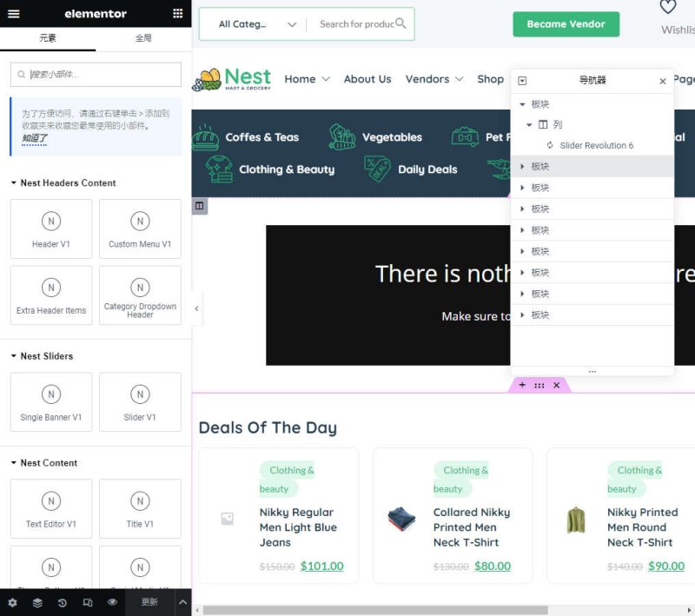Click in Search for products field

point(357,24)
